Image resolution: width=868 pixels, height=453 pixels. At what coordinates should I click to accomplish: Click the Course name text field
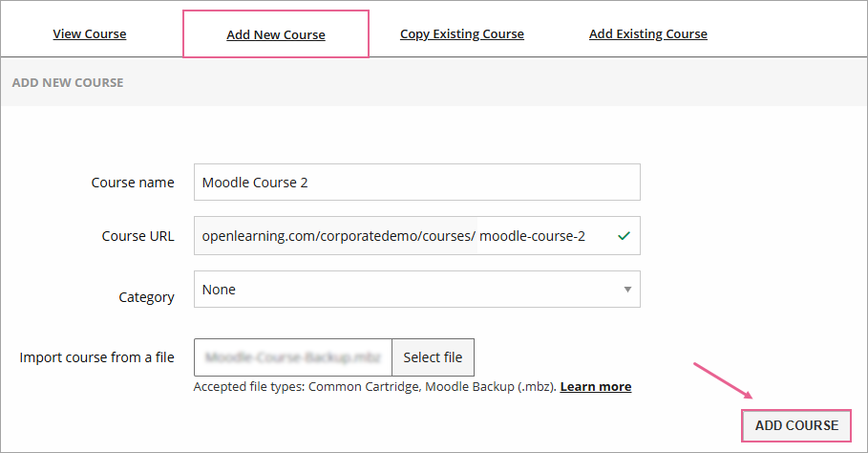[x=416, y=182]
